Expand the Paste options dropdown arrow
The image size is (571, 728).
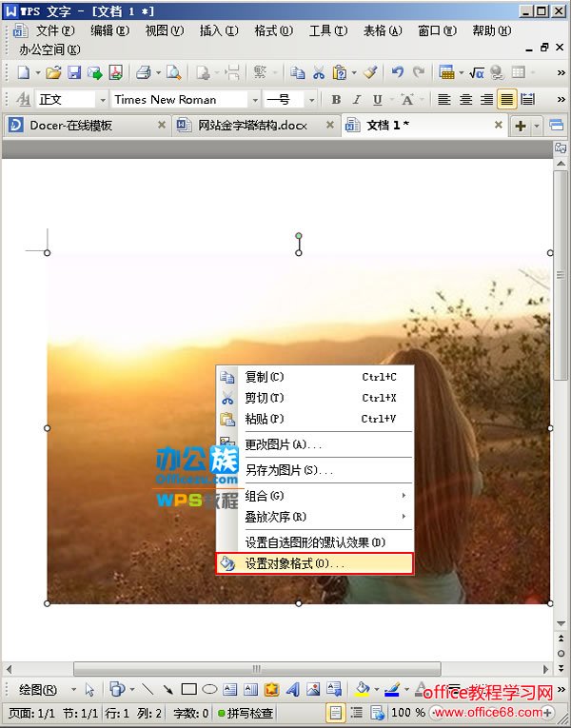tap(354, 73)
